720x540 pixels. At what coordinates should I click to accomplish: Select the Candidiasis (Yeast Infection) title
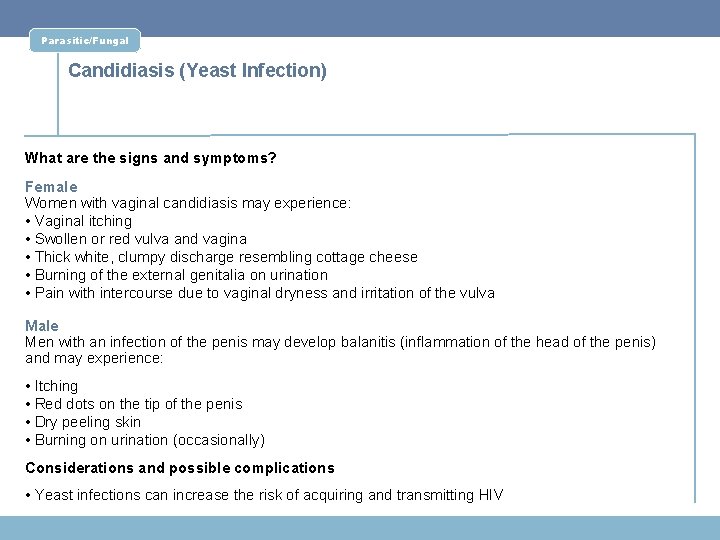pos(197,72)
